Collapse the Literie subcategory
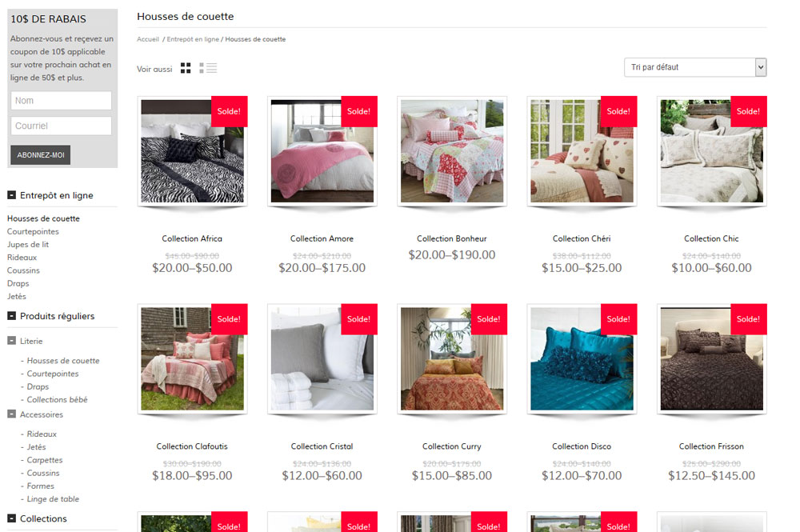The height and width of the screenshot is (532, 800). (x=11, y=340)
